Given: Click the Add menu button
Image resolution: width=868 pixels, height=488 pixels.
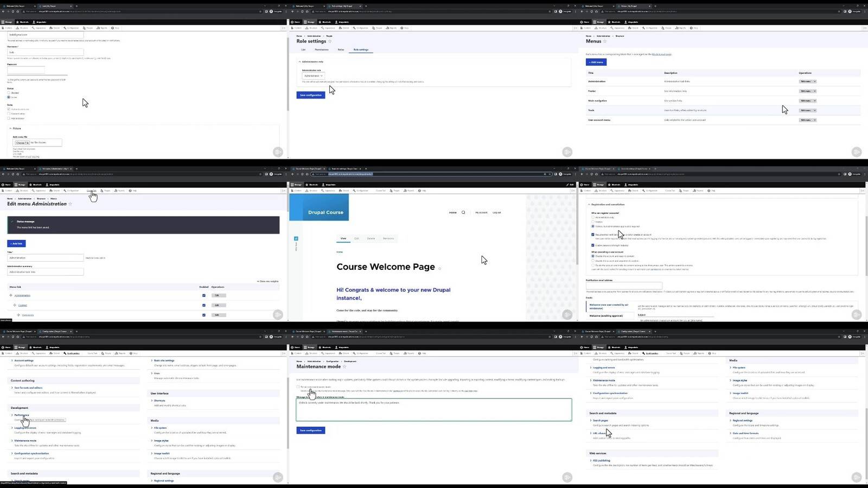Looking at the screenshot, I should click(596, 62).
